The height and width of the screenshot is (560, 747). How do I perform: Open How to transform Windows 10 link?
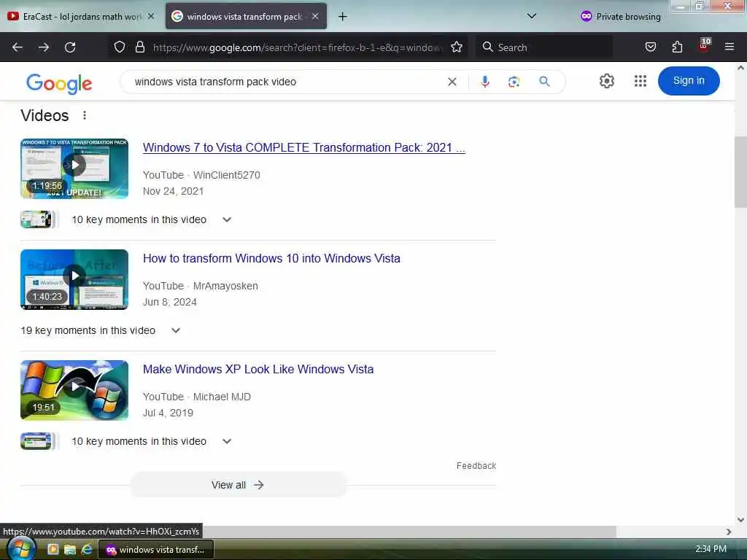[x=271, y=259]
